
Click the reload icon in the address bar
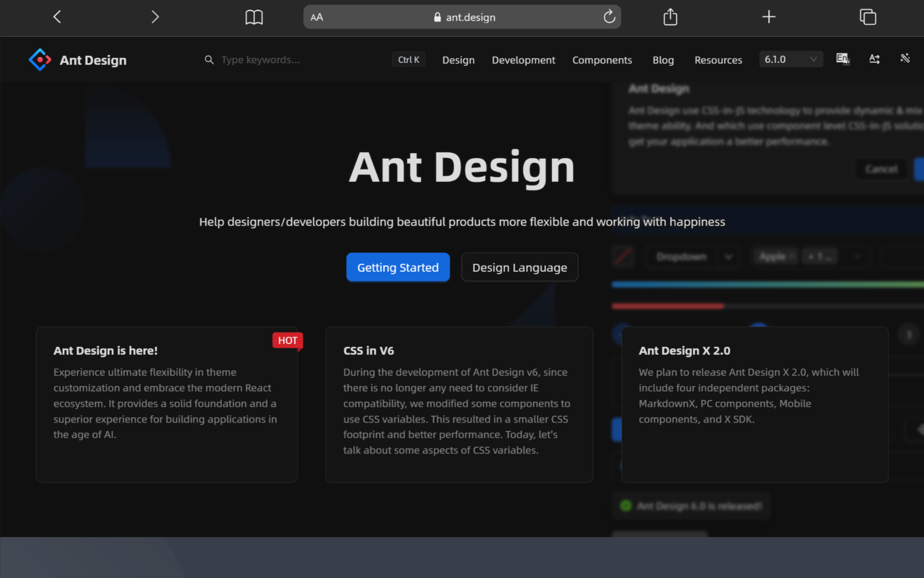(609, 17)
